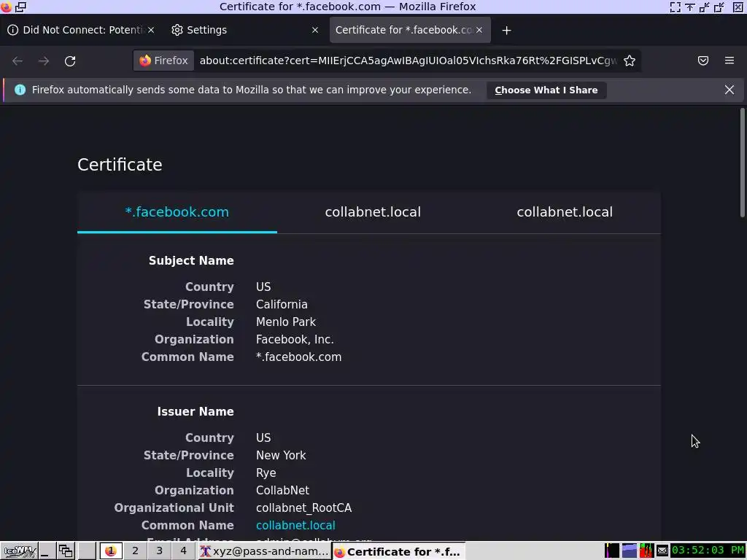This screenshot has height=560, width=747.
Task: Click the taskbar clock showing 03:52:03 PM
Action: click(x=708, y=551)
